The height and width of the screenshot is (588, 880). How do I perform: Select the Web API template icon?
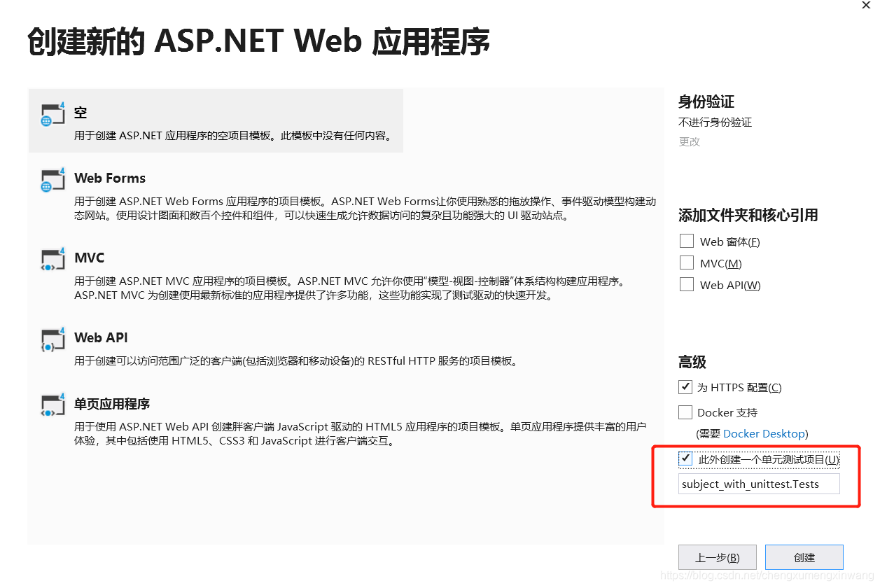53,339
